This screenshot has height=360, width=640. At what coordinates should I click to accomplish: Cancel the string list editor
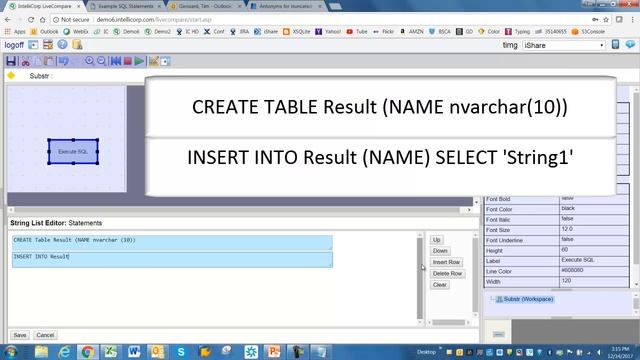pos(45,335)
